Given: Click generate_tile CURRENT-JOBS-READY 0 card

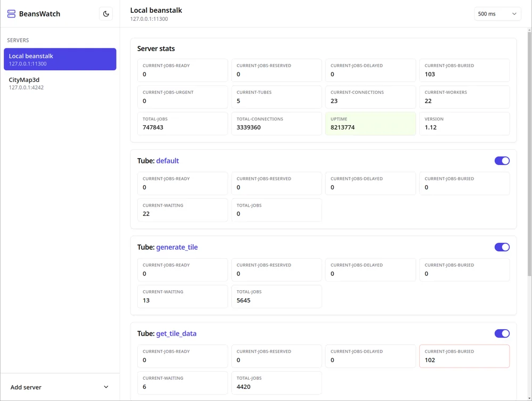Looking at the screenshot, I should point(182,270).
